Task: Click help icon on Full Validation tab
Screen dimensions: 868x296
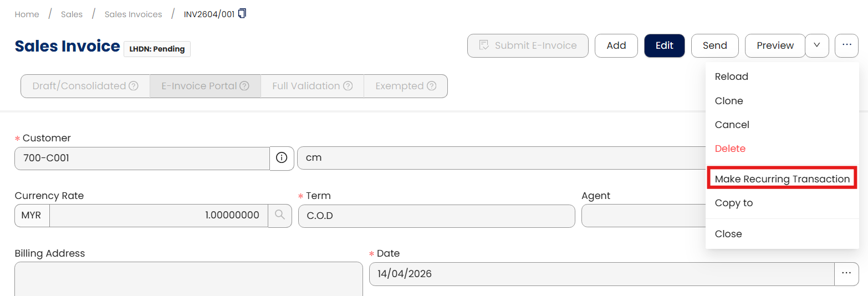Action: [x=348, y=86]
